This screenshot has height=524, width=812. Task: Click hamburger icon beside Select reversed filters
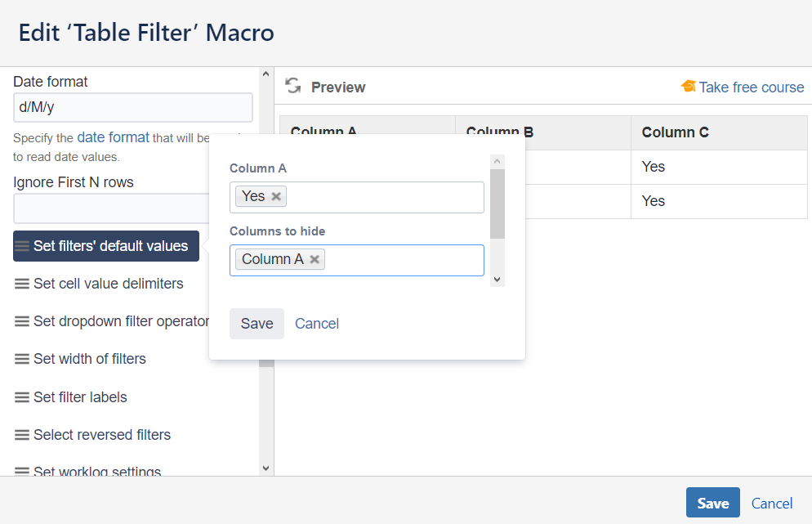[22, 435]
